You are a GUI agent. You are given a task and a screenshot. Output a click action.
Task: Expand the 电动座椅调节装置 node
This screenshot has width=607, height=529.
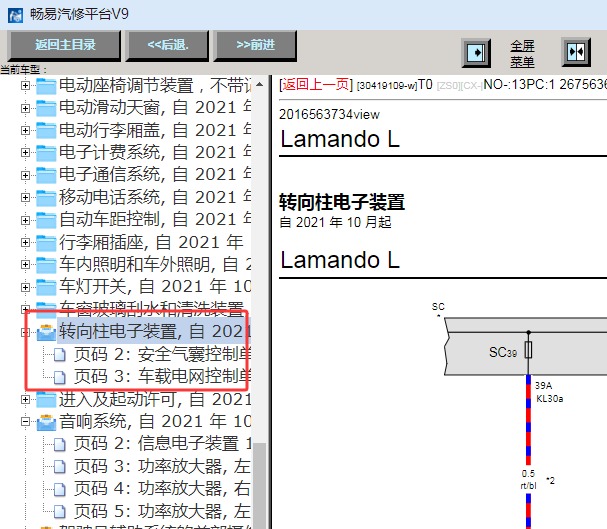point(25,86)
